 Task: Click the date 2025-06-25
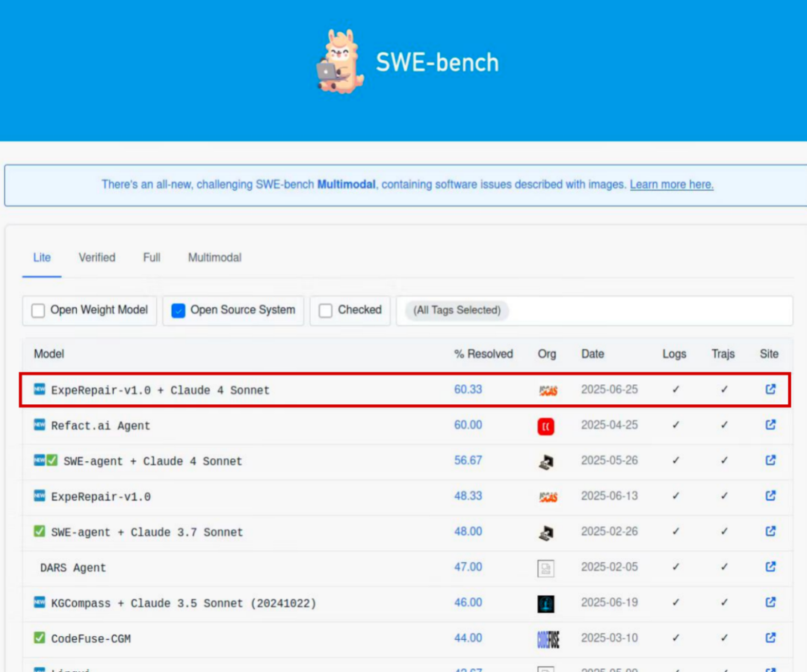[610, 389]
